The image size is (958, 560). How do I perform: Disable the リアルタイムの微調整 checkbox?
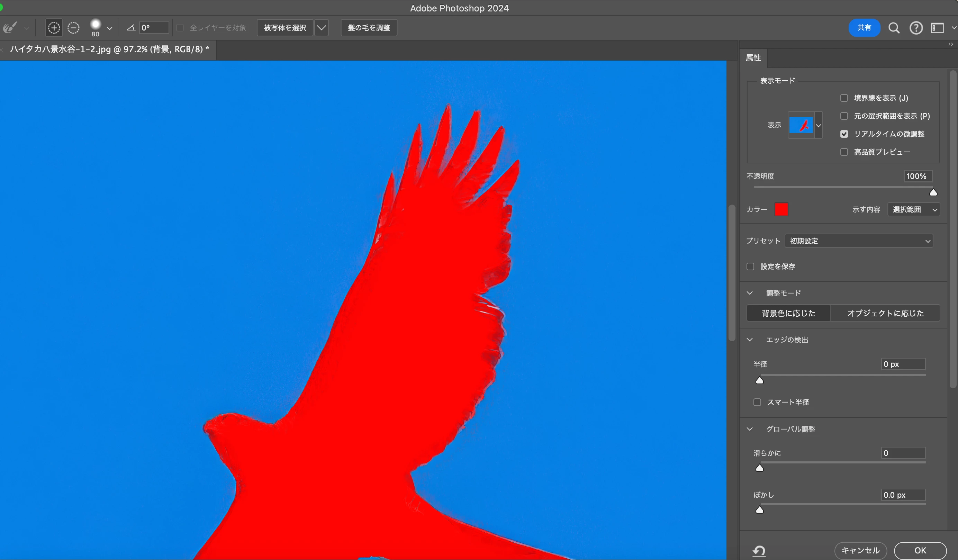coord(844,134)
